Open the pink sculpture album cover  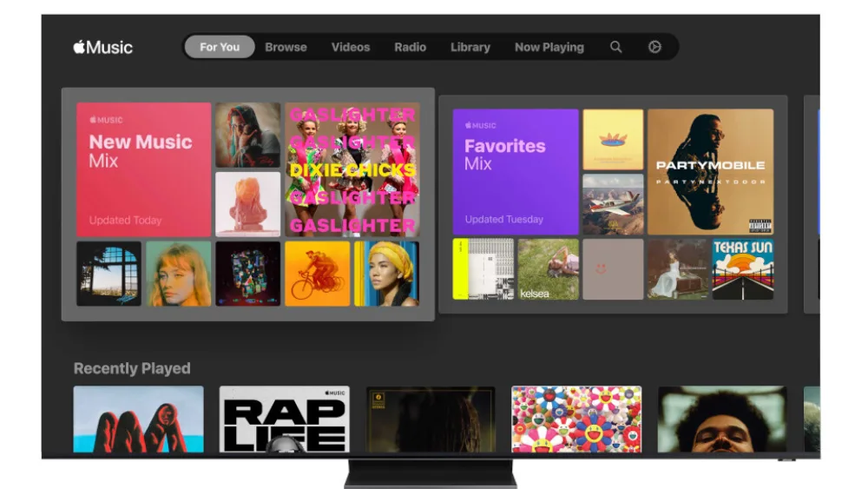click(248, 204)
